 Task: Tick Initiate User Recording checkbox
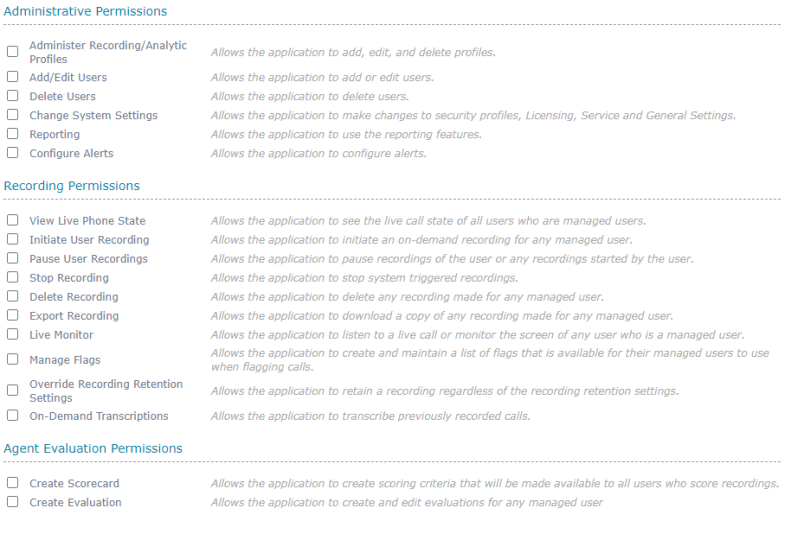(x=12, y=239)
